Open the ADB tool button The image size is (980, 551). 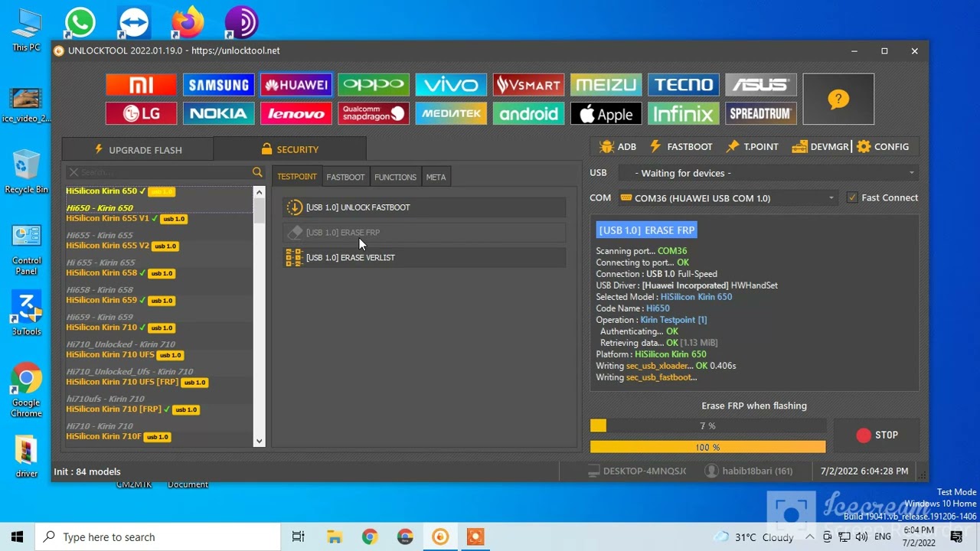[x=618, y=147]
